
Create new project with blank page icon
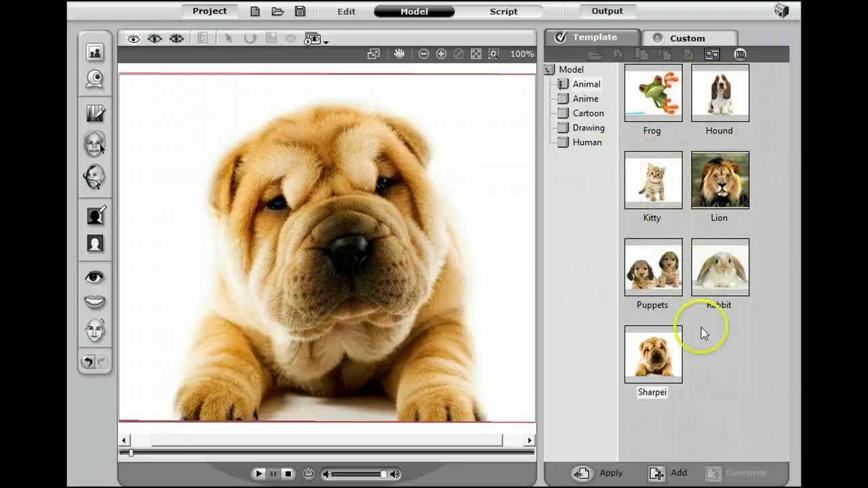pyautogui.click(x=255, y=12)
